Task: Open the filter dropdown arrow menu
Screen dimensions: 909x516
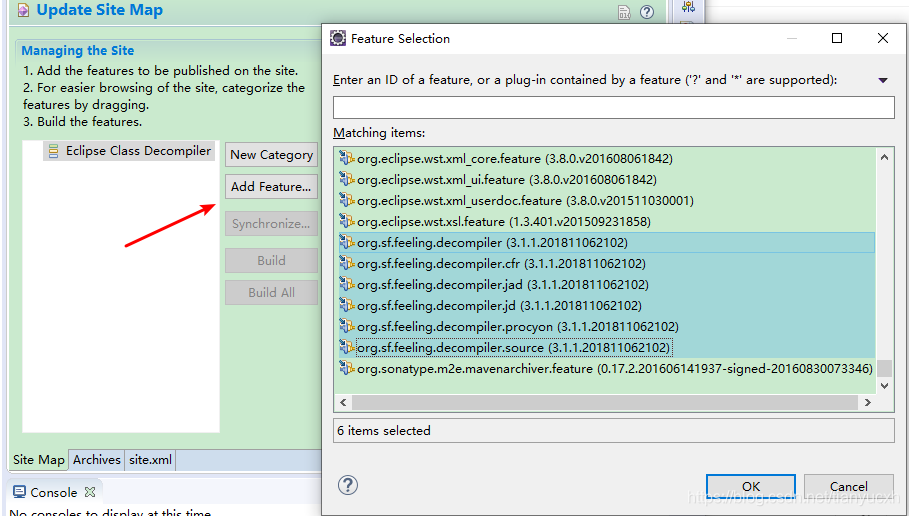Action: click(883, 80)
